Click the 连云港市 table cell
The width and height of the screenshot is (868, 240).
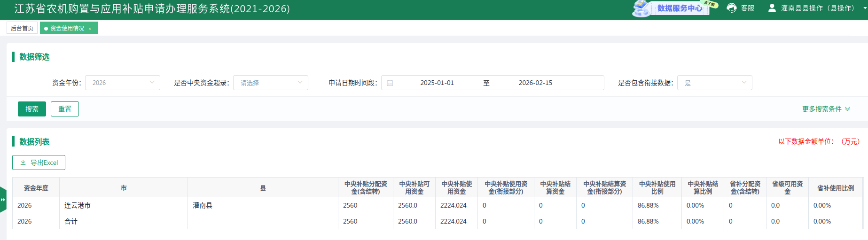[x=78, y=205]
